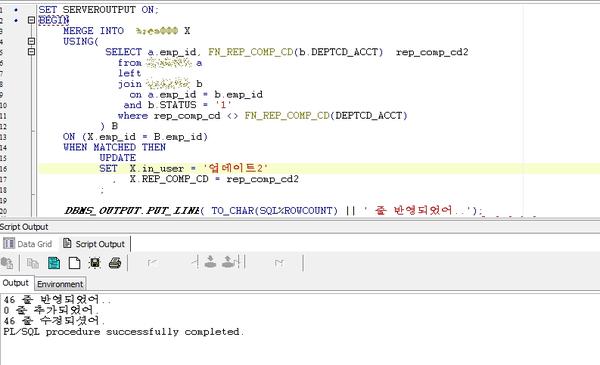Click in the 'SET SERVEROUTPUT ON;' line

pos(98,10)
